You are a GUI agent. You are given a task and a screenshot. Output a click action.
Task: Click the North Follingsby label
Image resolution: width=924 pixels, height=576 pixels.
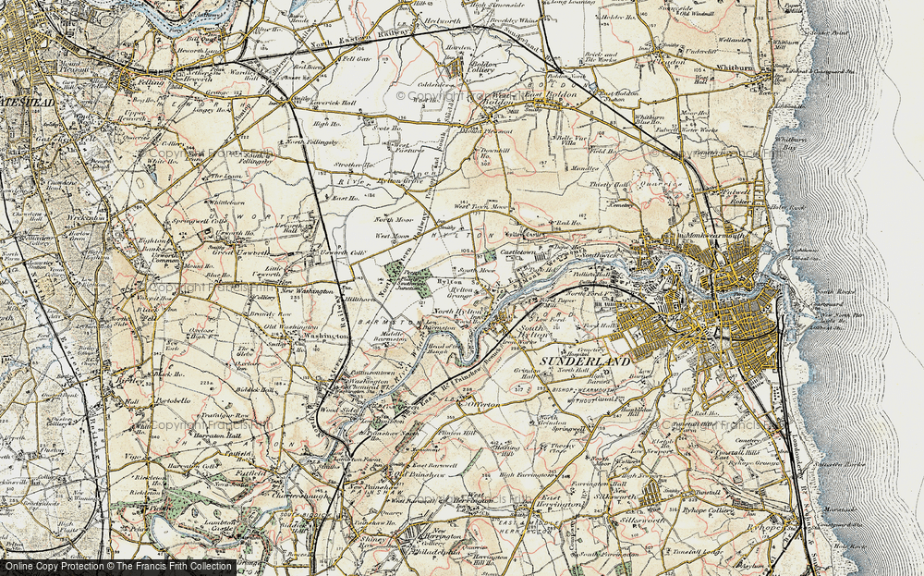point(312,142)
